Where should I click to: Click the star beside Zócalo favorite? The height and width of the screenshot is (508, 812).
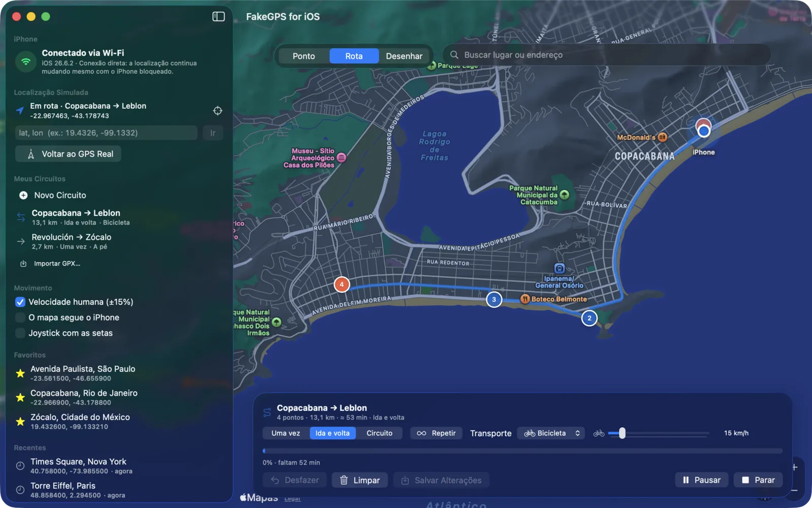20,422
